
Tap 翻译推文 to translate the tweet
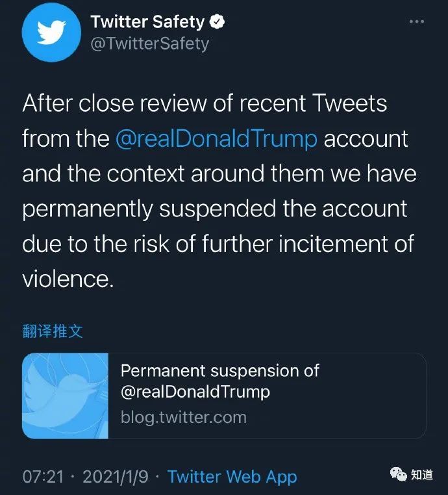click(x=53, y=331)
